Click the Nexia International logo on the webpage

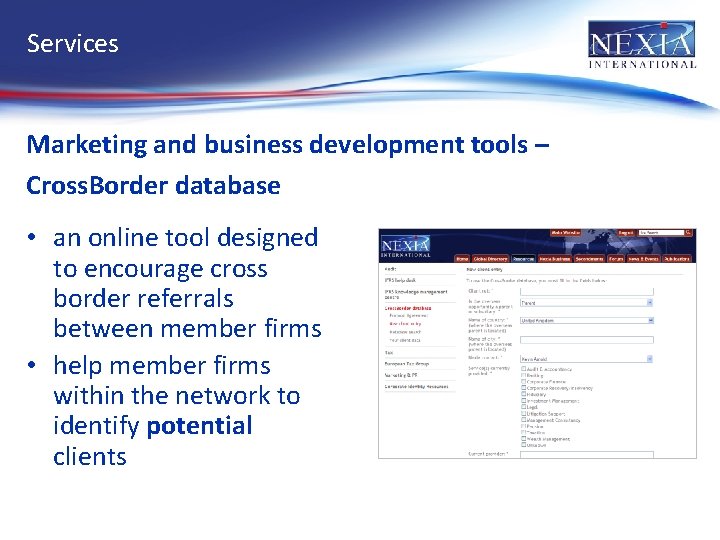[405, 247]
